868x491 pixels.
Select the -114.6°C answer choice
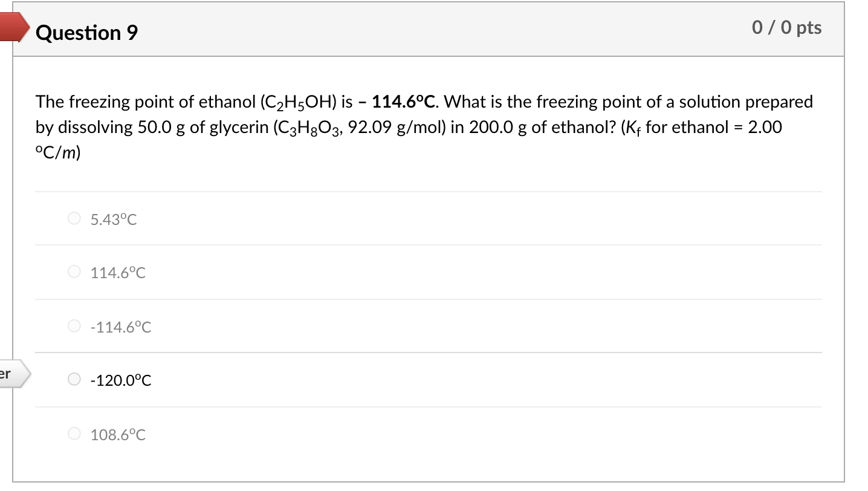click(73, 327)
